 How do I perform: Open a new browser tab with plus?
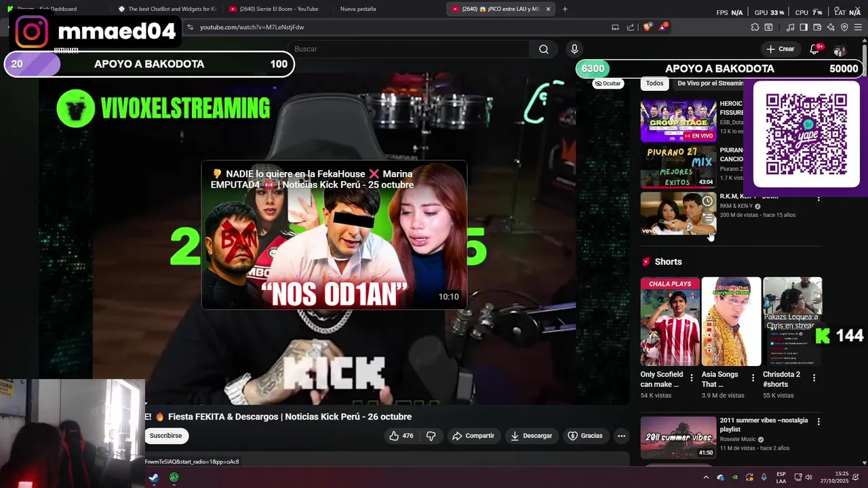(x=565, y=9)
